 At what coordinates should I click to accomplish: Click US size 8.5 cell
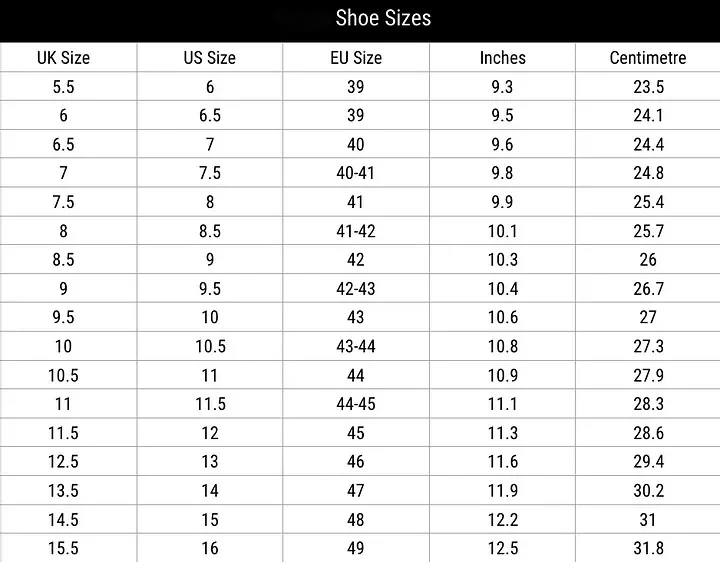pyautogui.click(x=210, y=231)
